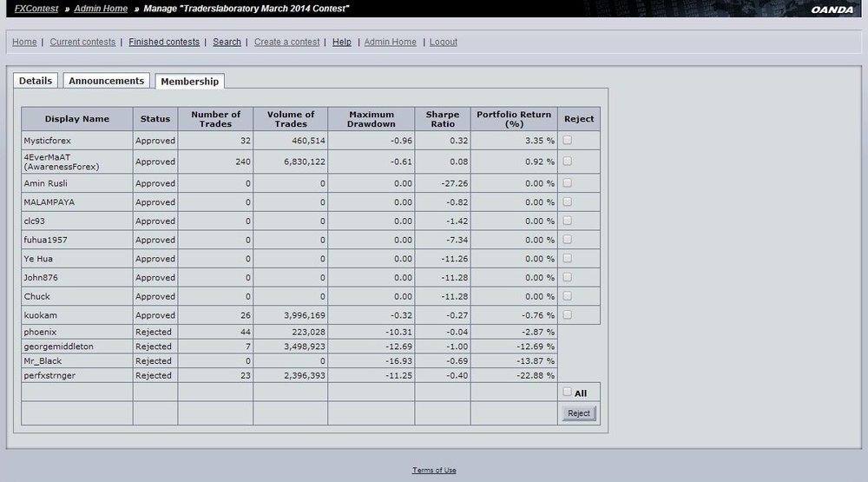Image resolution: width=868 pixels, height=482 pixels.
Task: Select the Membership tab
Action: 190,81
